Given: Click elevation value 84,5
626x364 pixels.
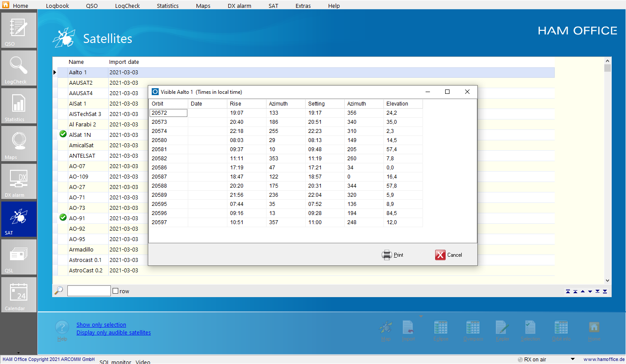Looking at the screenshot, I should tap(391, 213).
